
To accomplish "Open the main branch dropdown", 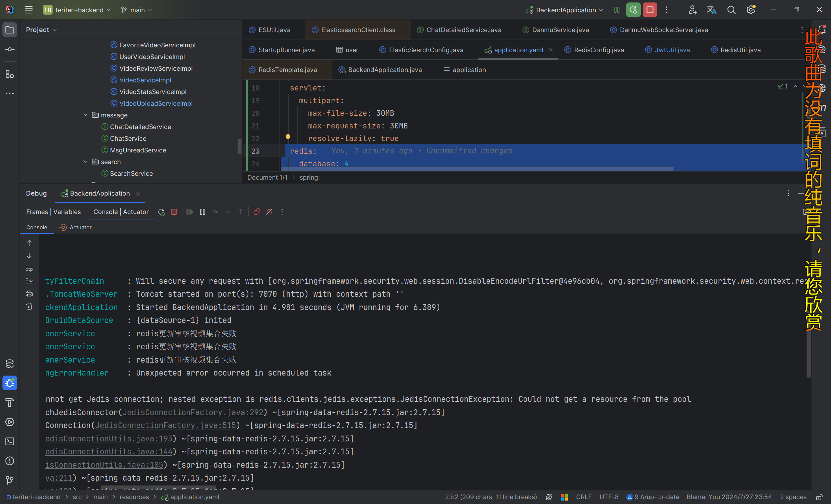I will (x=137, y=10).
